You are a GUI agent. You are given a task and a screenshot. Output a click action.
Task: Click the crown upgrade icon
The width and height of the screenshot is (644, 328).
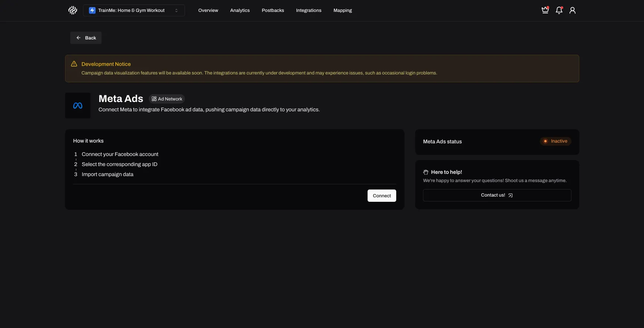pos(545,10)
